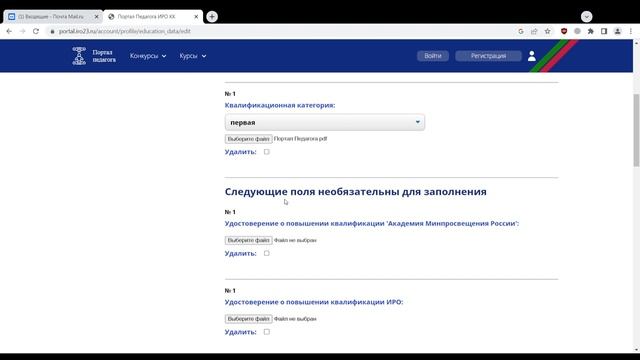The height and width of the screenshot is (360, 640).
Task: Toggle the browser side panel icon
Action: (604, 31)
